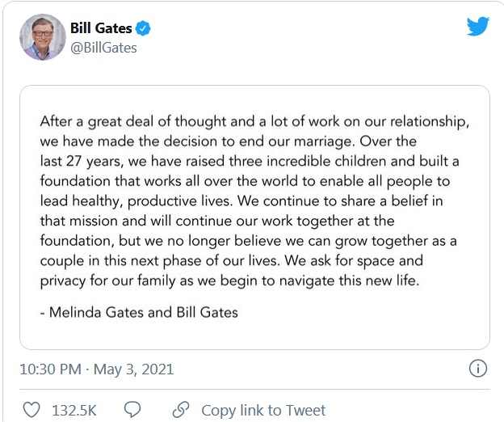Open Bill Gates profile picture
504x422 pixels.
(38, 37)
